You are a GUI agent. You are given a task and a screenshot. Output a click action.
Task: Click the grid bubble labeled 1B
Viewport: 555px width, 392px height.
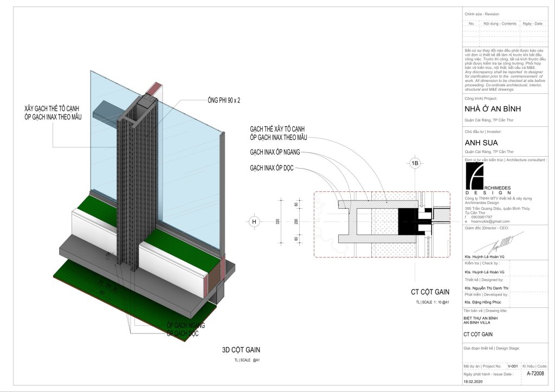click(x=415, y=163)
